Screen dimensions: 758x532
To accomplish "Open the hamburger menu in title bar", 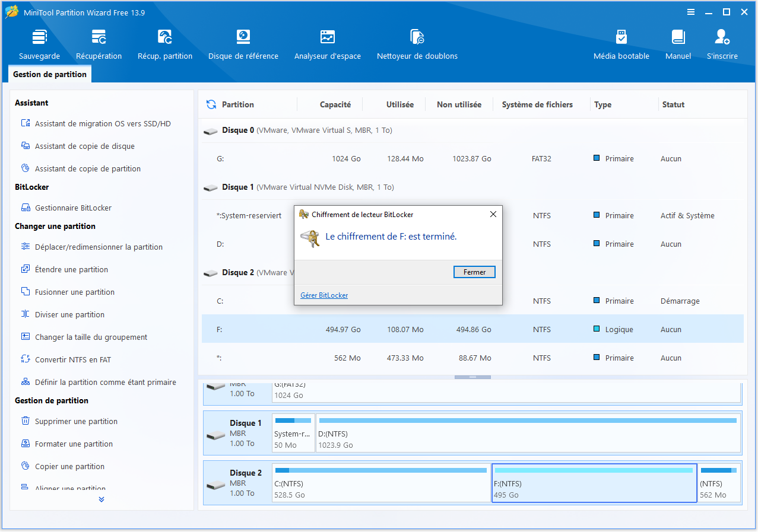I will 691,12.
